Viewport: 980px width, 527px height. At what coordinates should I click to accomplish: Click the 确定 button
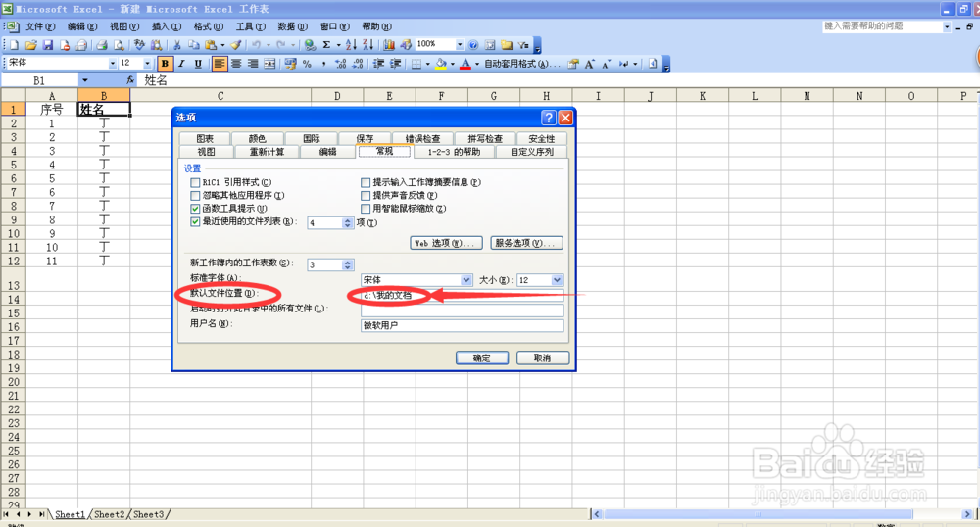(481, 358)
